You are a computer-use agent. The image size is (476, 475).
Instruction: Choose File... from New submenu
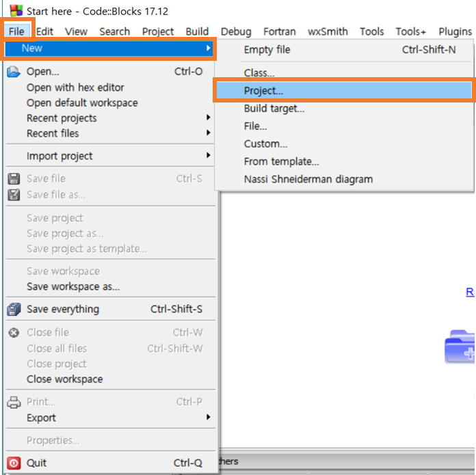tap(343, 126)
